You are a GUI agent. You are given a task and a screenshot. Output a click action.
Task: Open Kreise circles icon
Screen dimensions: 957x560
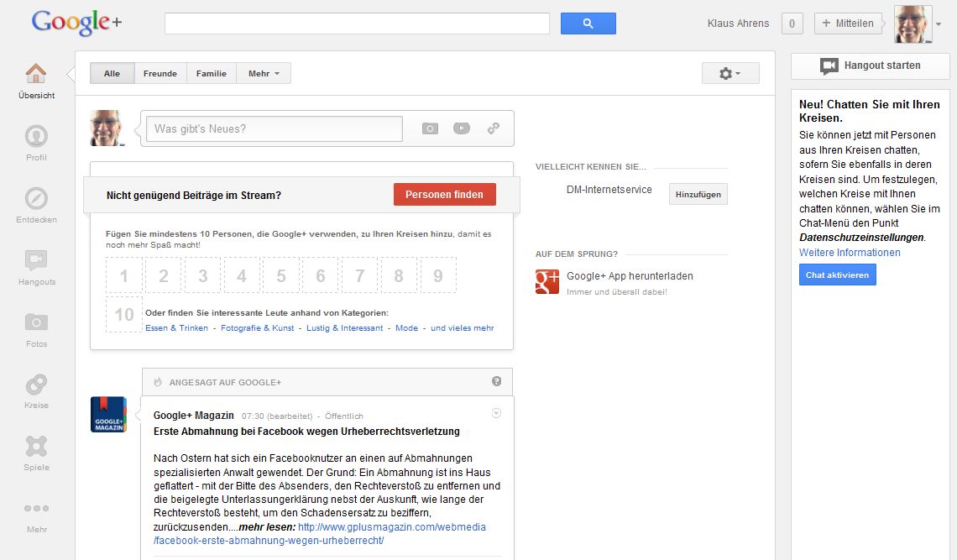(x=36, y=385)
